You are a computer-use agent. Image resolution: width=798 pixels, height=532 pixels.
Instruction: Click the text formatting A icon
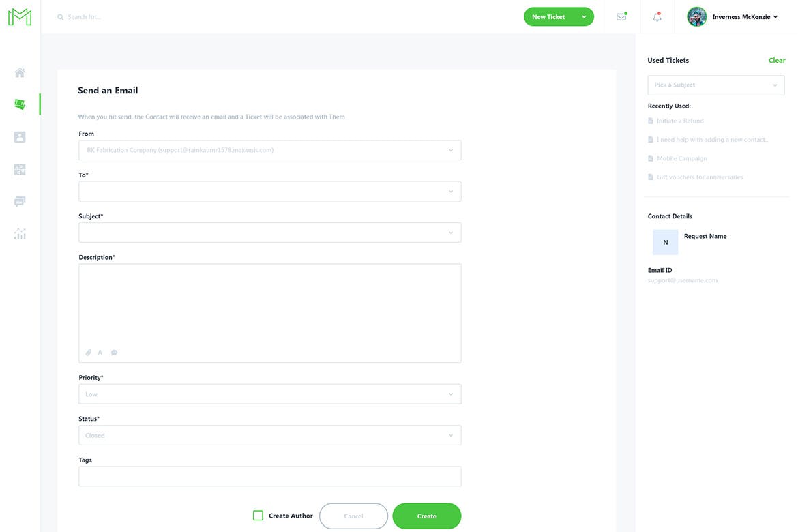100,353
